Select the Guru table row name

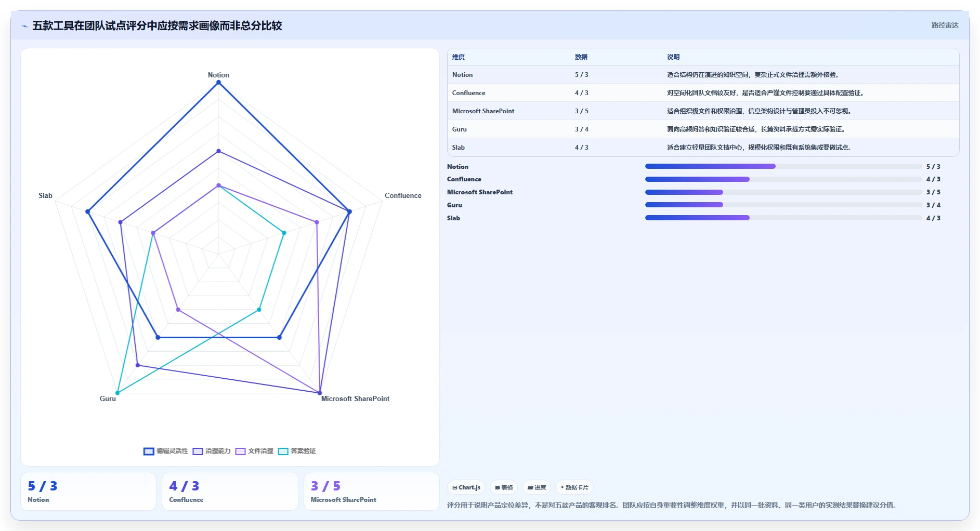[459, 129]
